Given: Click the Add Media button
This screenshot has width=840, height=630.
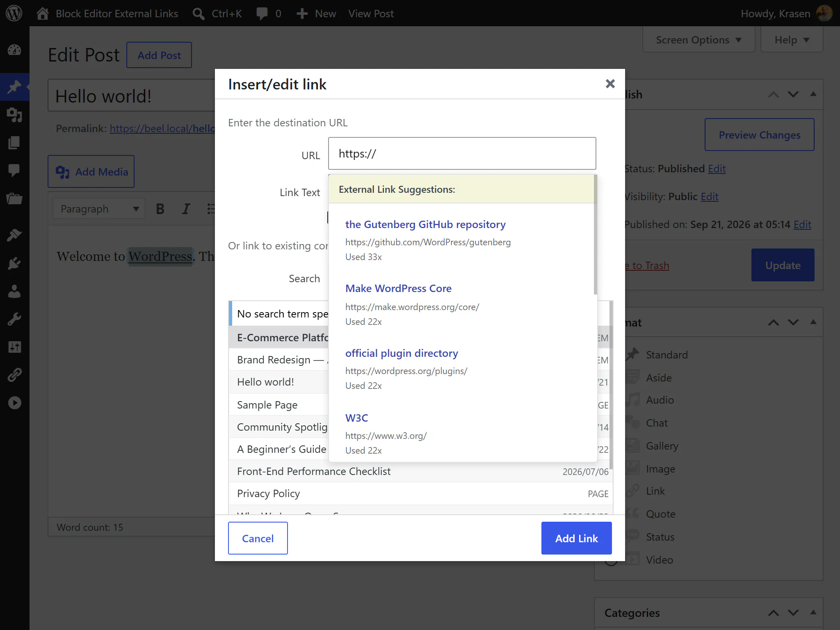Looking at the screenshot, I should pos(91,171).
